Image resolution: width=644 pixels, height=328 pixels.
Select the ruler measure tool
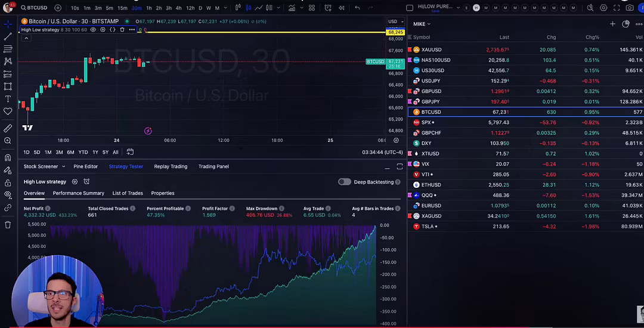point(8,128)
